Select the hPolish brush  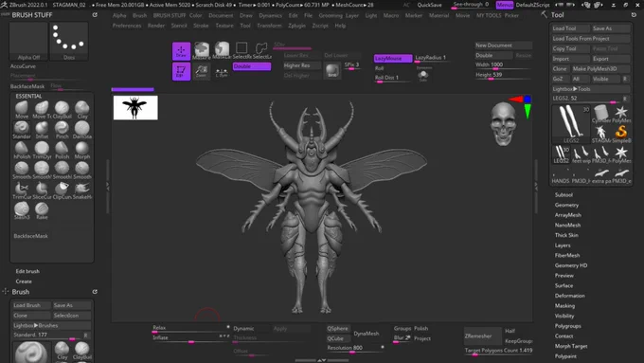point(22,150)
